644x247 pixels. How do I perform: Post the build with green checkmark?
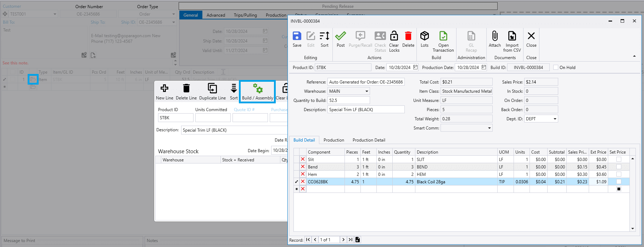pos(341,36)
